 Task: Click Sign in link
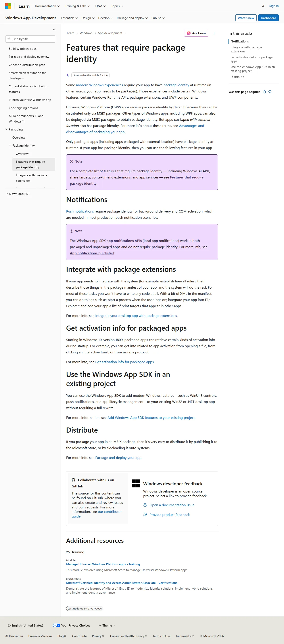point(274,6)
